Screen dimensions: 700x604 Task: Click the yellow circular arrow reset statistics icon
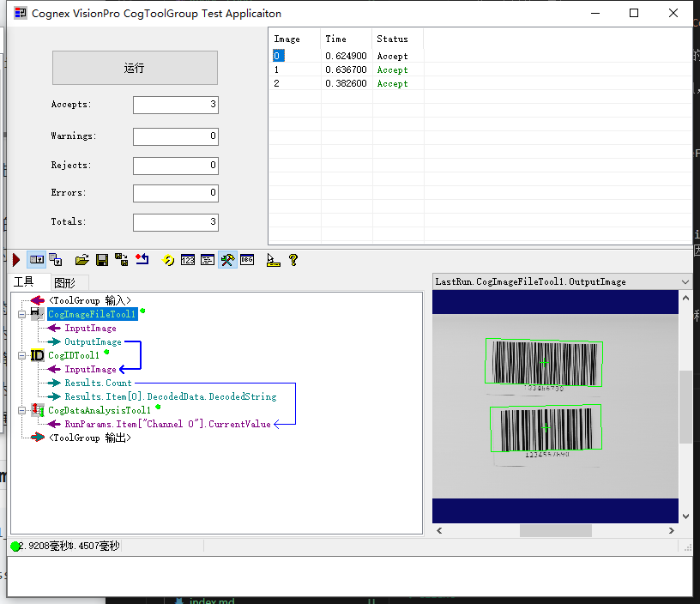click(168, 260)
